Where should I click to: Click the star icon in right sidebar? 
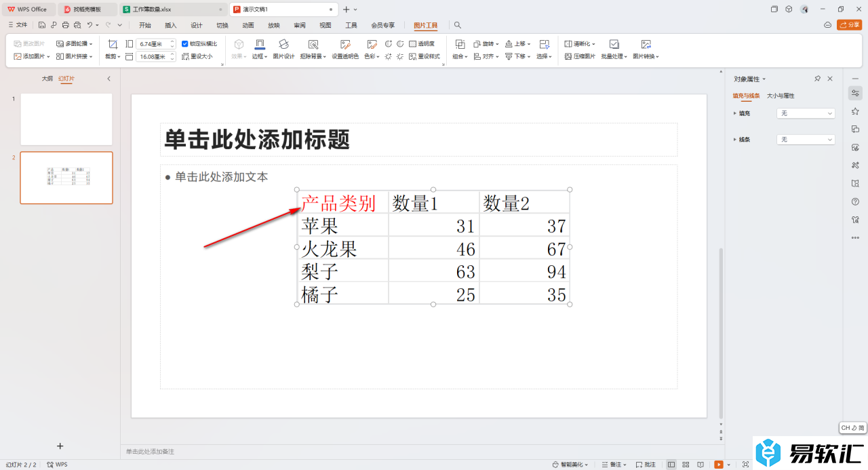point(855,111)
